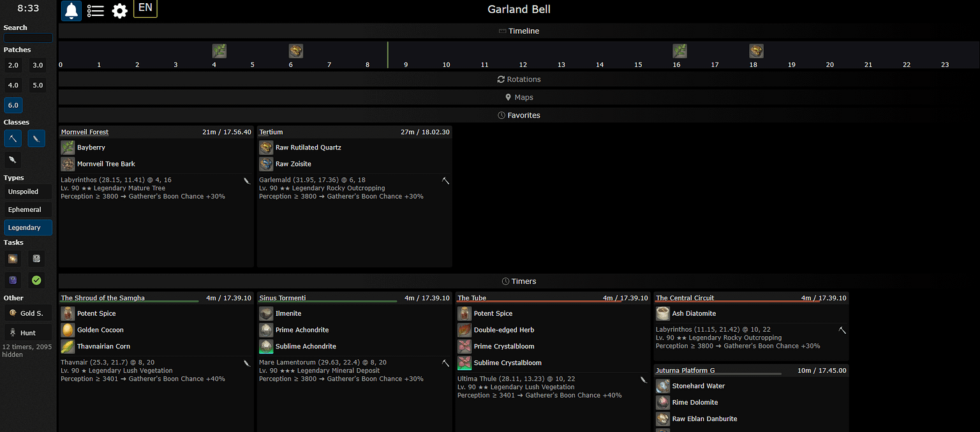This screenshot has height=432, width=980.
Task: Click the botany node marker at hour 4
Action: [219, 51]
